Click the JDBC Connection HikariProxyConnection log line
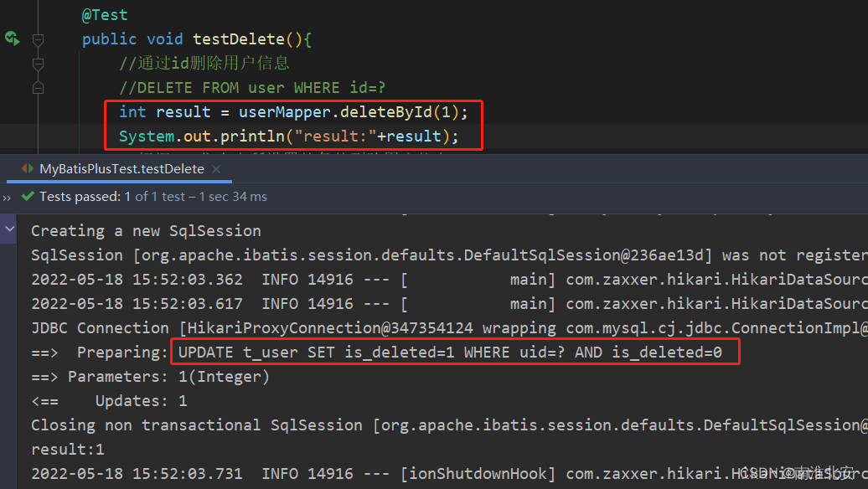Viewport: 868px width, 489px height. 449,328
